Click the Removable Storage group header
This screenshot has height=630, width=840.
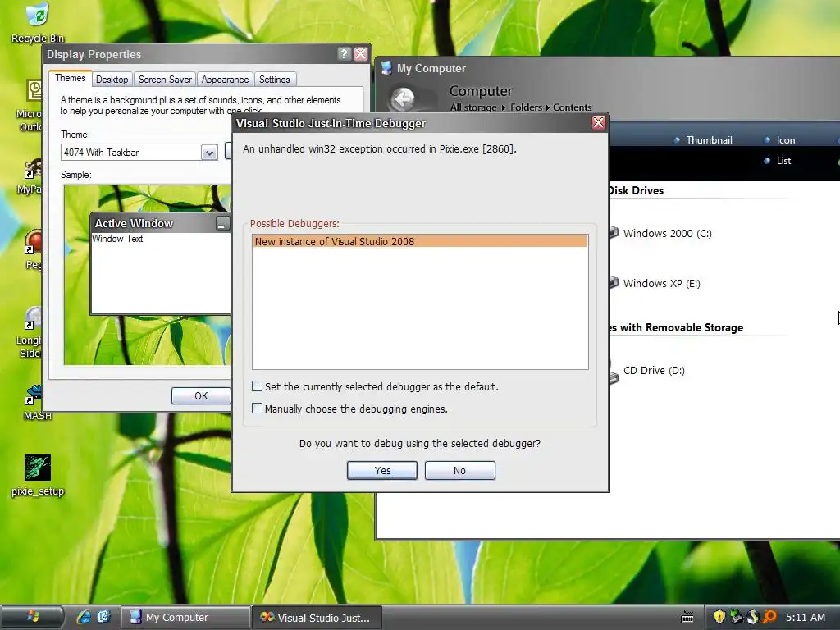pyautogui.click(x=676, y=327)
